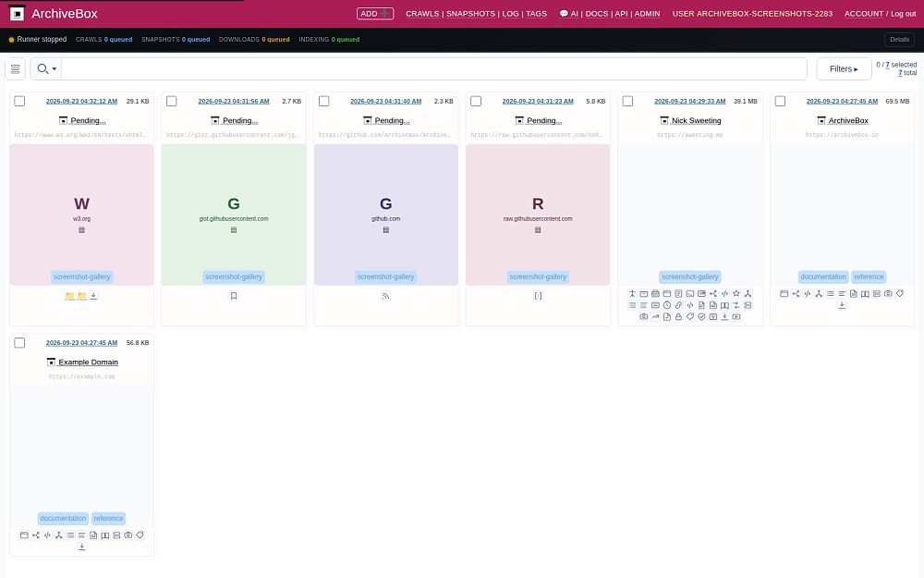
Task: Open the w3.org placeholder thumbnail
Action: pos(82,215)
